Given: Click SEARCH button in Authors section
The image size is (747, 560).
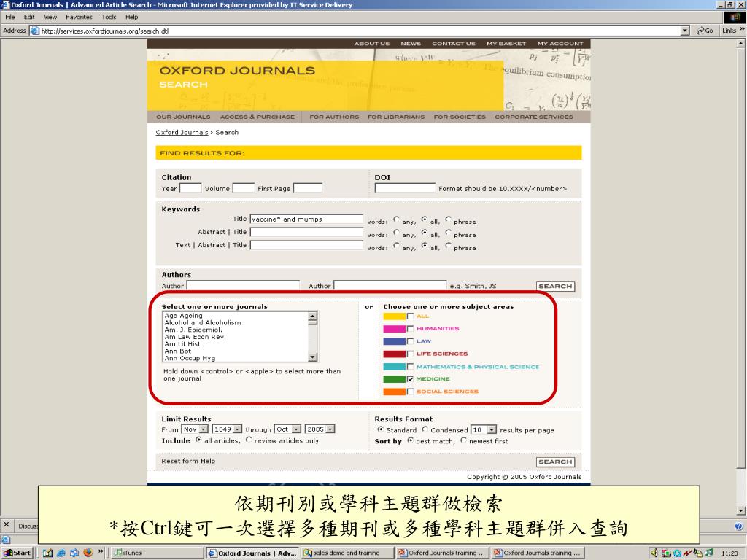Looking at the screenshot, I should 555,286.
